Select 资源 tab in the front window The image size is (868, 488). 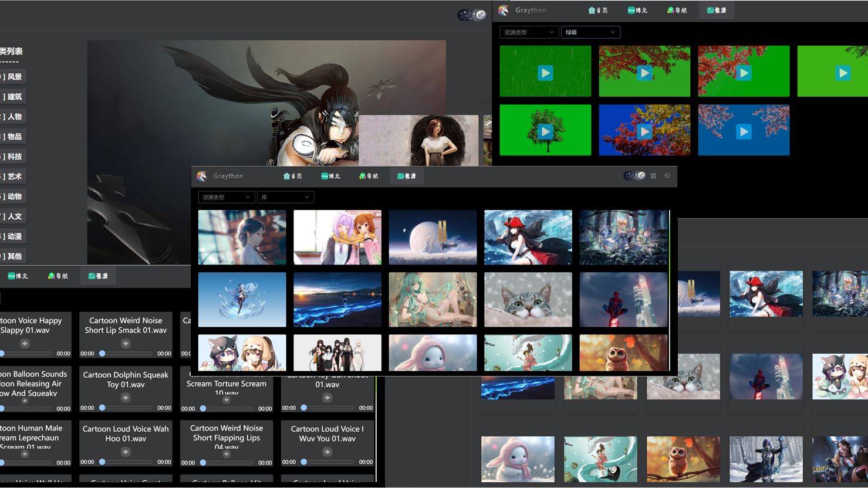pos(406,176)
